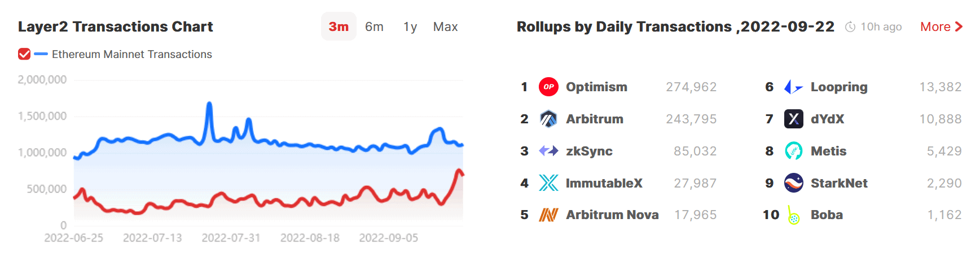Screen dimensions: 980x263
Task: Open the StarkNet rollup link
Action: 839,183
